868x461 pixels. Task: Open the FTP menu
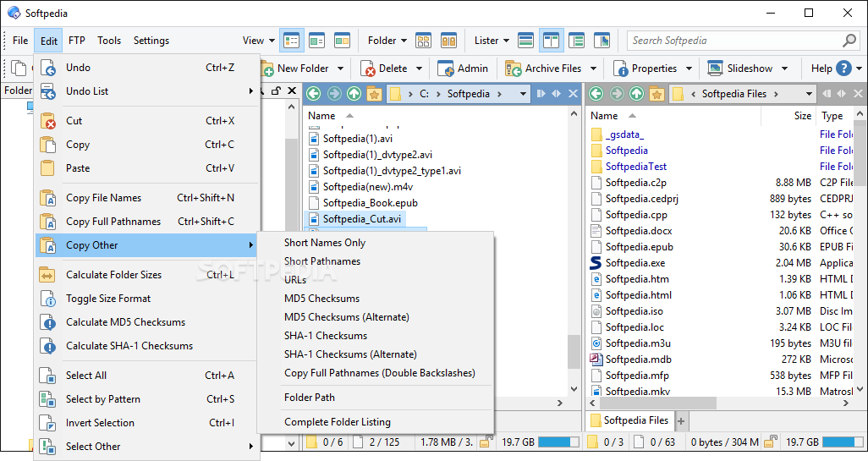77,41
